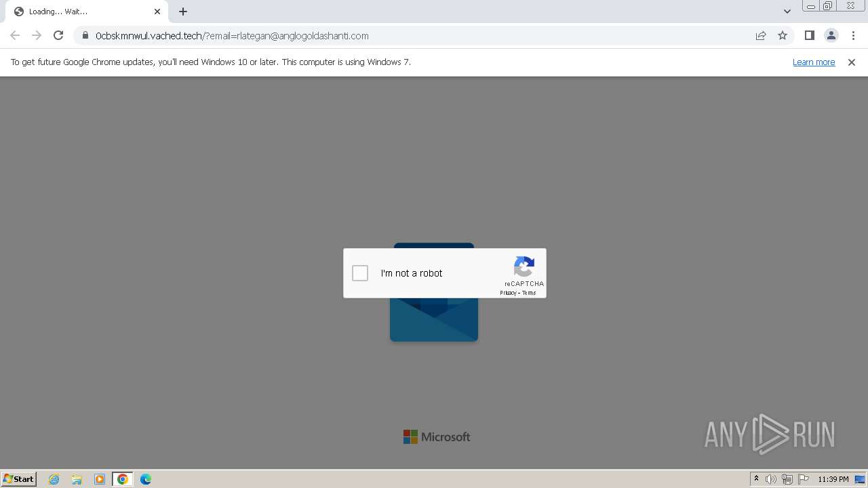Show hidden system tray icons
This screenshot has width=868, height=488.
[x=757, y=479]
